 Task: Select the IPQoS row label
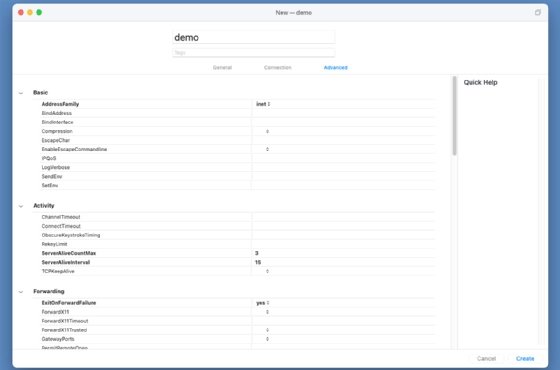point(49,158)
